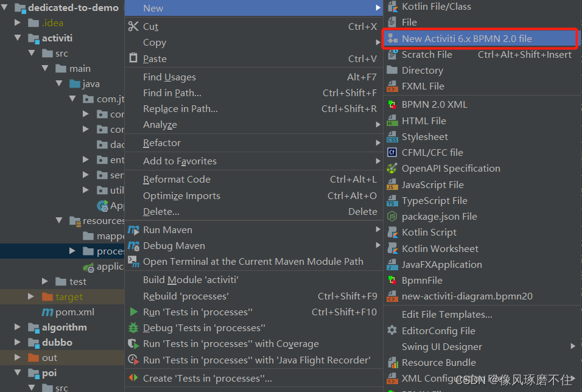Viewport: 582px width, 392px height.
Task: Expand the test folder arrow
Action: tap(45, 282)
